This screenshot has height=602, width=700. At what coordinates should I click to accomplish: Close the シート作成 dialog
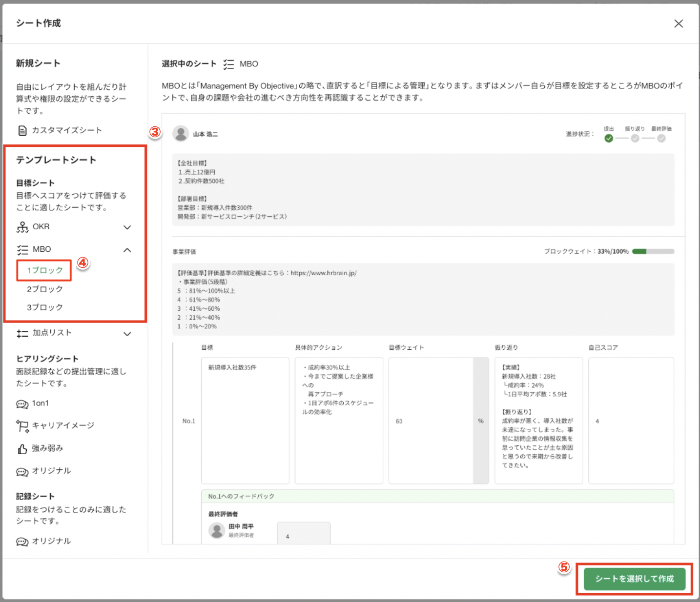pyautogui.click(x=678, y=23)
